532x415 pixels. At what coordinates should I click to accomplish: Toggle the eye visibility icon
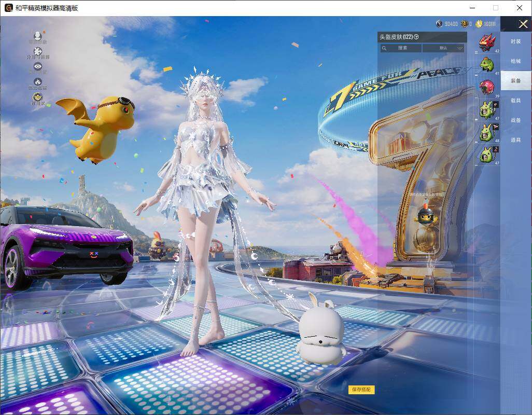pos(38,67)
